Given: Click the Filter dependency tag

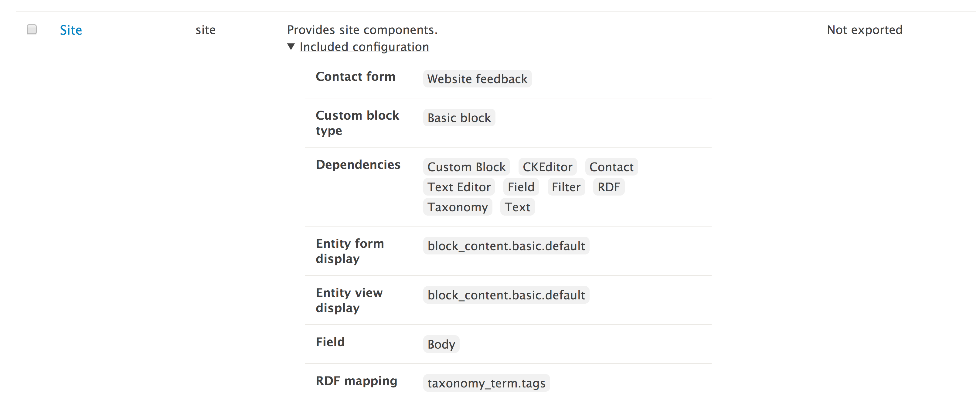Looking at the screenshot, I should [566, 187].
